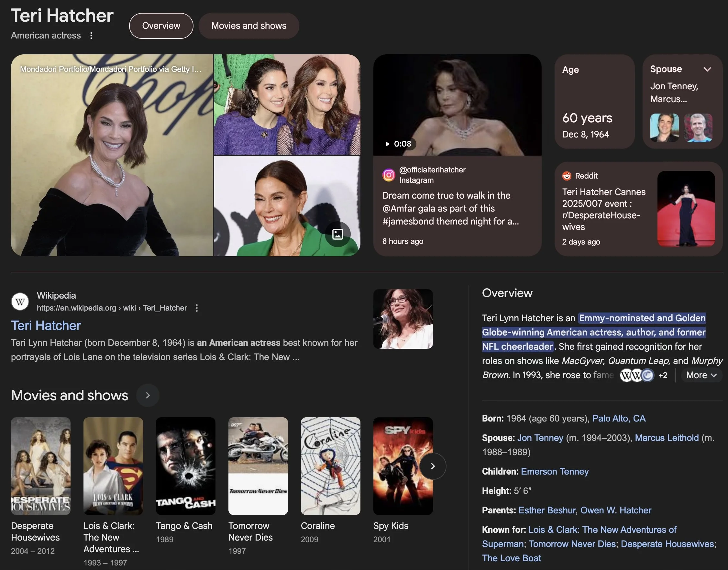Click the Wikipedia favicon in search result

pos(20,302)
